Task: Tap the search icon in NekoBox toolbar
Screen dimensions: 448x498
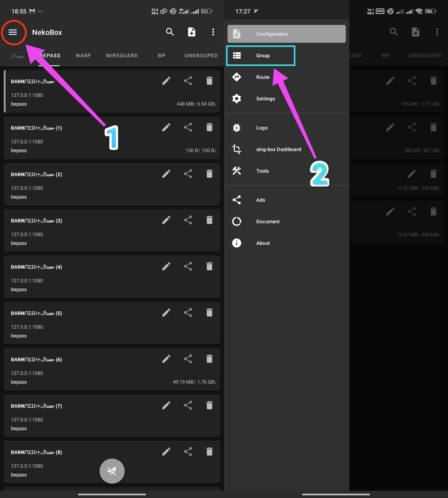Action: tap(170, 32)
